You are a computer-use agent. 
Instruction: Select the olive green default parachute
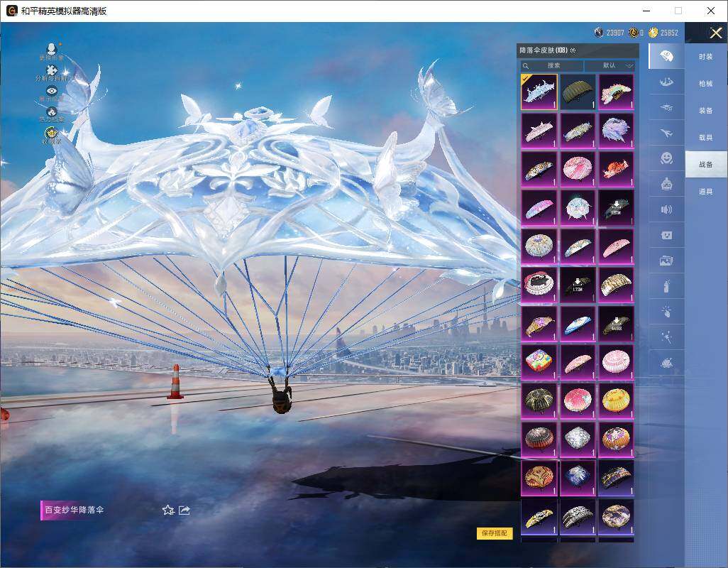tap(578, 92)
